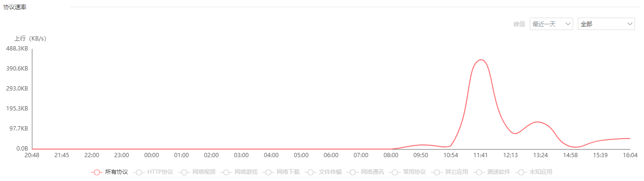Click the peak of the red curve
The image size is (644, 181).
click(x=481, y=60)
